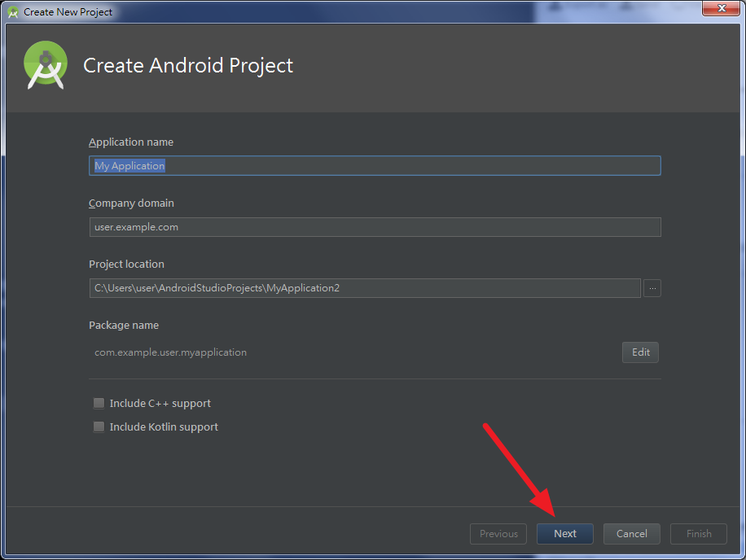Click the Application name input field
Screen dimensions: 746x560
click(x=375, y=166)
